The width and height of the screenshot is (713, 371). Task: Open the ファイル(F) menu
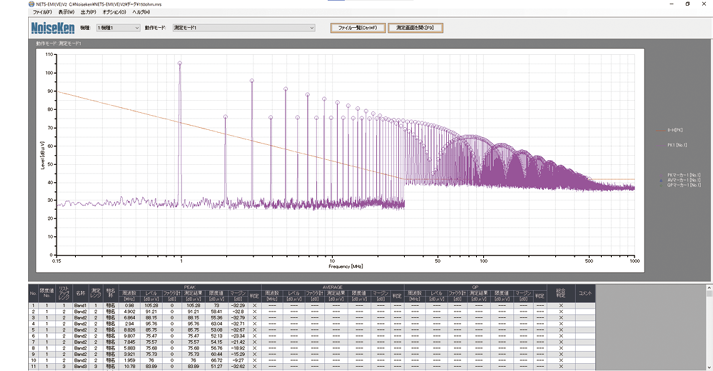click(42, 12)
